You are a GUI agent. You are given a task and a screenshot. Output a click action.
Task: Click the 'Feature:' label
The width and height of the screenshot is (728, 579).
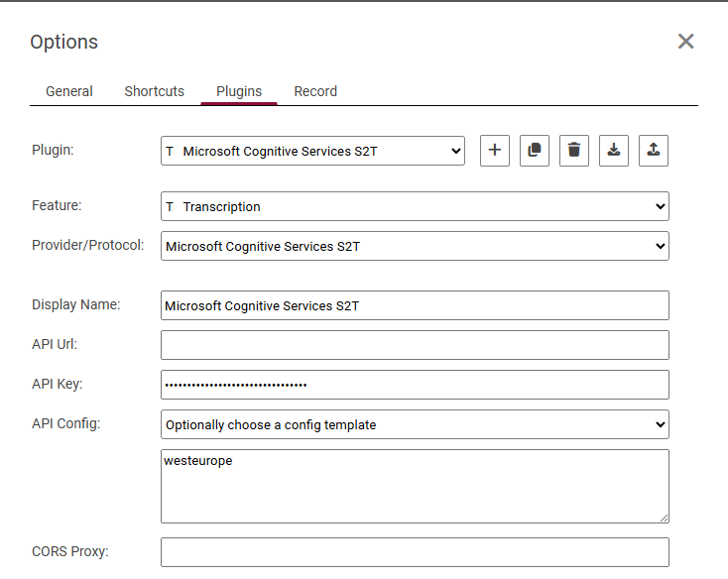tap(57, 205)
